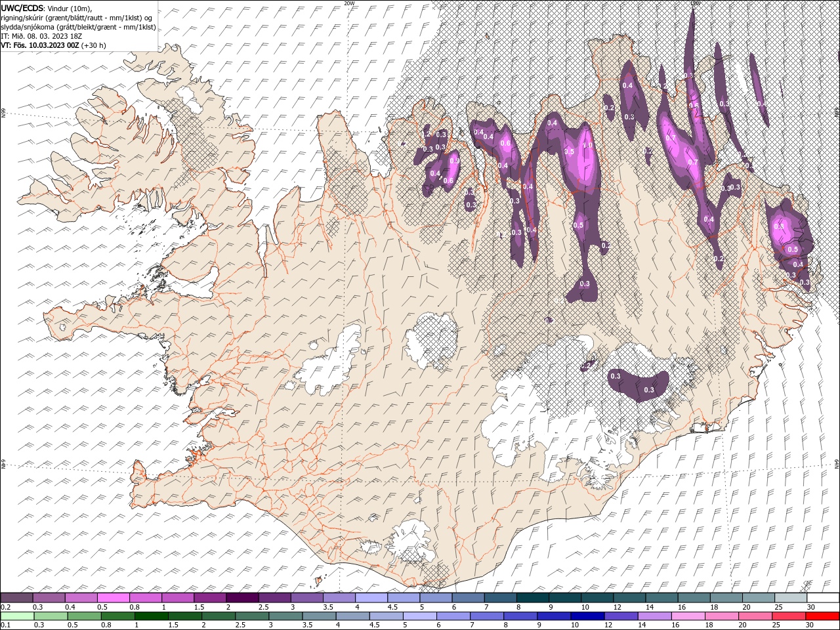Click the lower legend swatch labeled 12
840x630 pixels.
tap(620, 616)
